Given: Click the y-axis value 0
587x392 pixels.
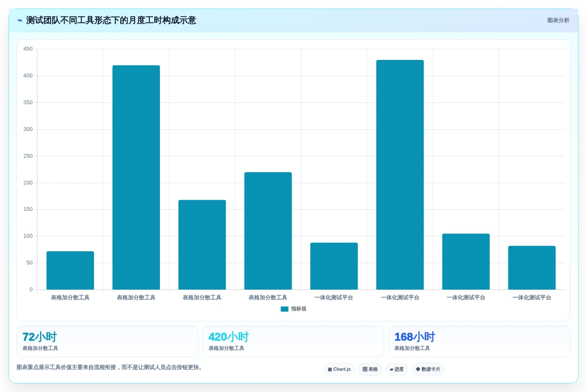Looking at the screenshot, I should 31,290.
